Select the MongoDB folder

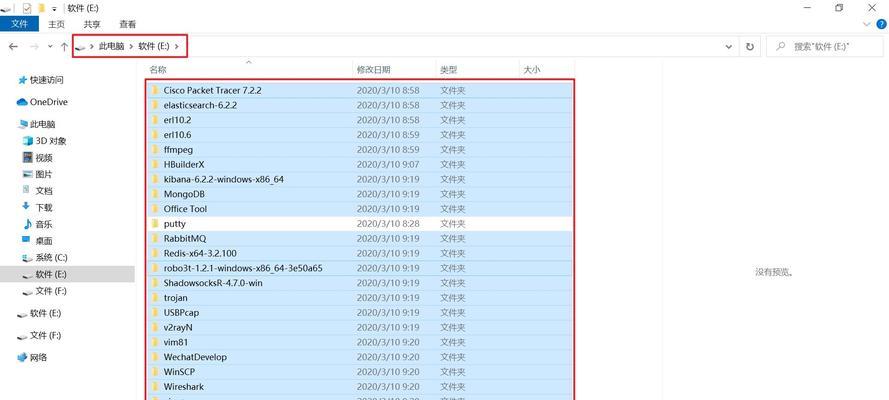[x=361, y=194]
